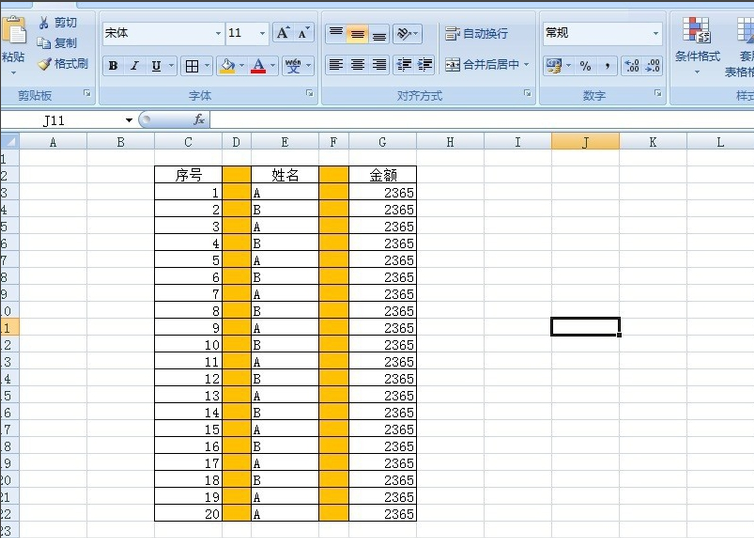
Task: Apply comma style
Action: [607, 66]
